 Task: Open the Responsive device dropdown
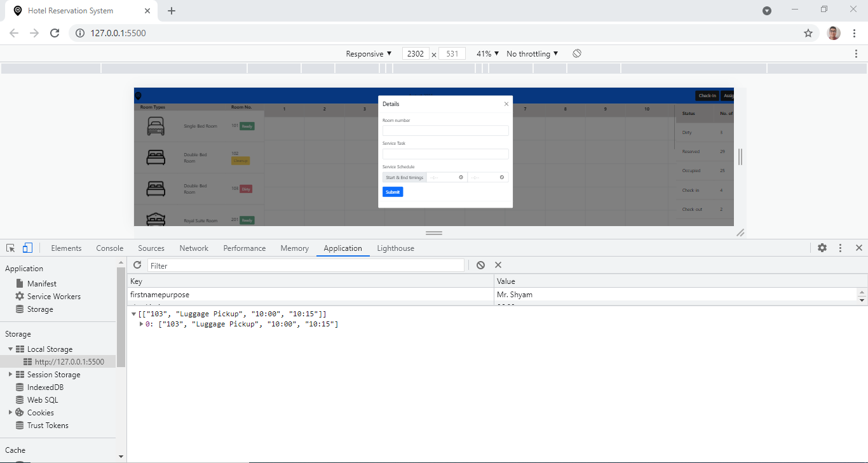(367, 53)
